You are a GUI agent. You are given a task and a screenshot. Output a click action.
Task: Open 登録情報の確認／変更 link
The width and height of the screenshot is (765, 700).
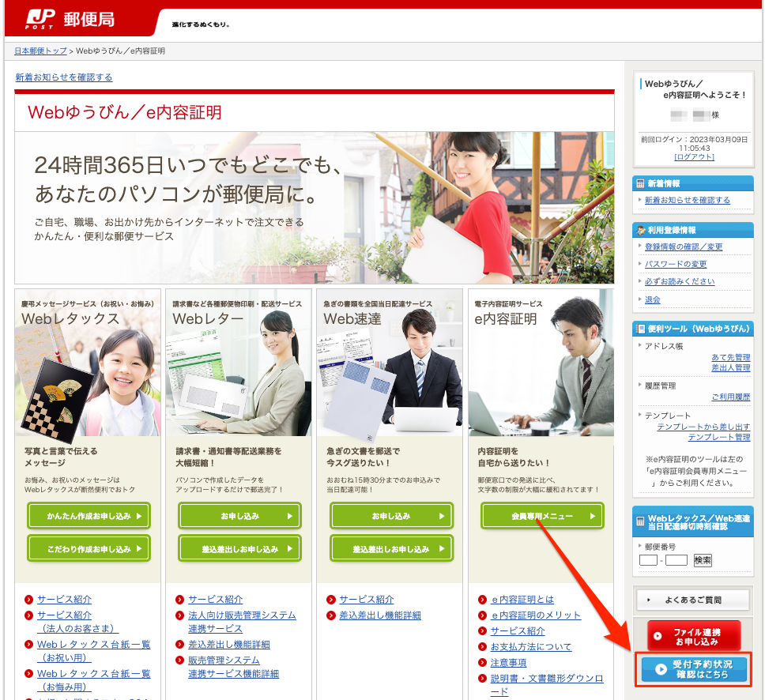tap(684, 247)
